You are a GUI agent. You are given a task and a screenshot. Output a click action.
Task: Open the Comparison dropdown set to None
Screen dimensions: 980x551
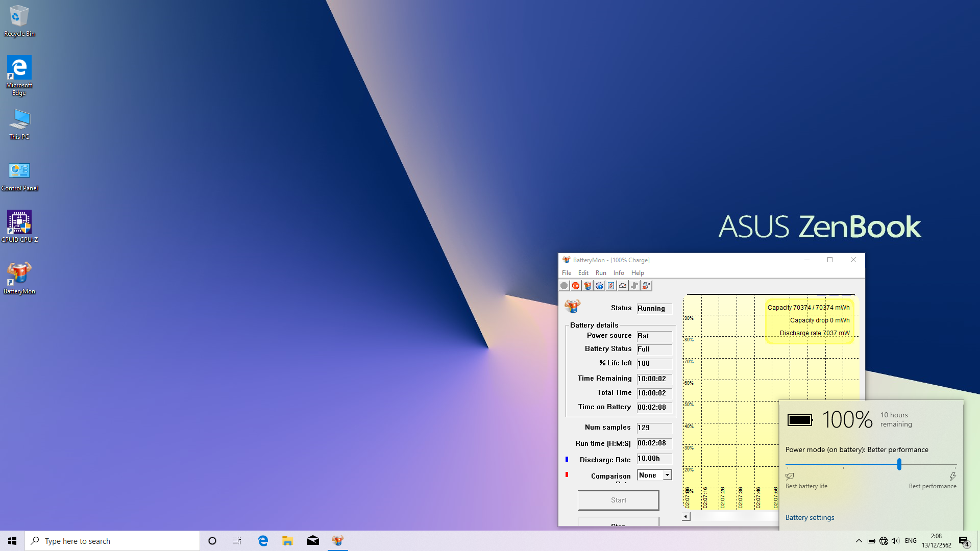click(x=654, y=475)
